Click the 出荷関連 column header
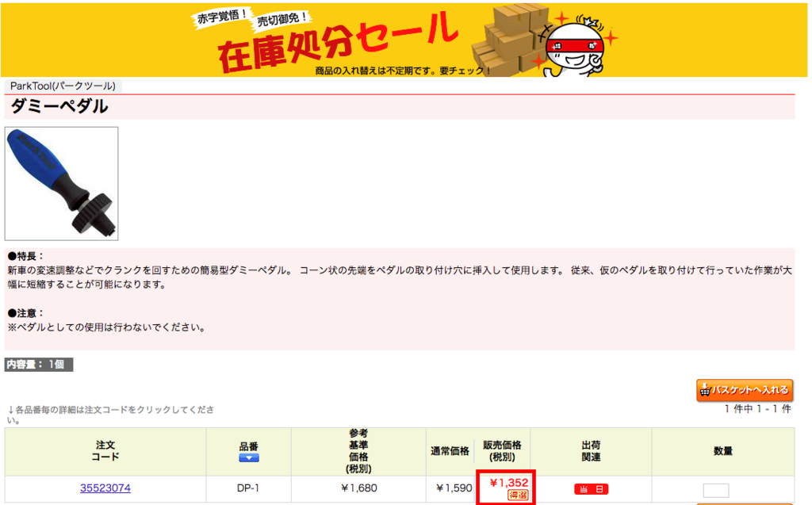Screen dimensions: 812x505 (x=591, y=451)
